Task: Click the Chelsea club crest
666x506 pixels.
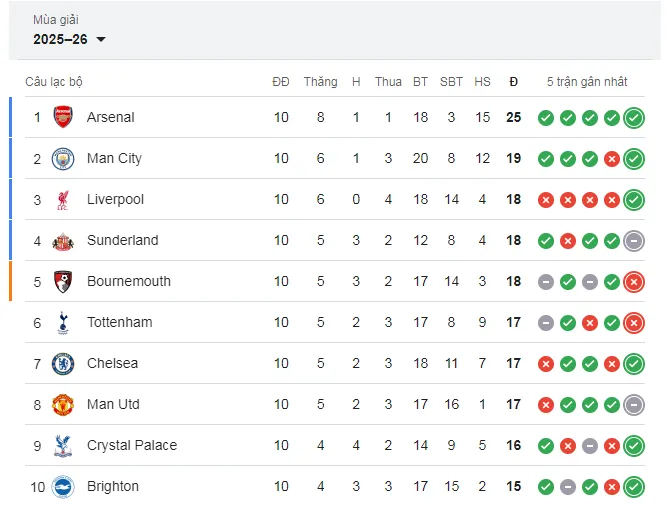Action: point(64,363)
